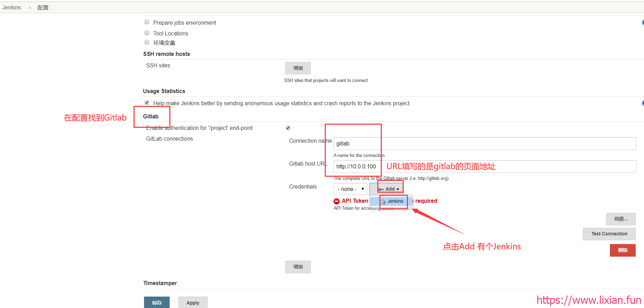
Task: Open the Credentials '- none -' dropdown
Action: pyautogui.click(x=350, y=189)
